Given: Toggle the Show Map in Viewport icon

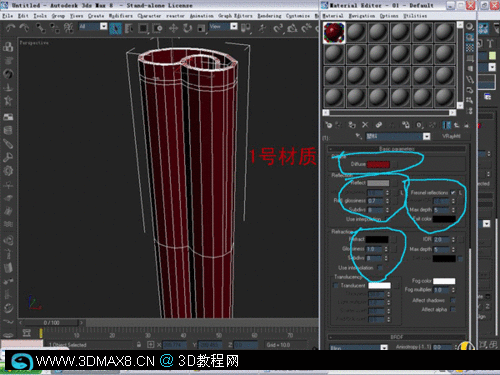Looking at the screenshot, I should [432, 125].
